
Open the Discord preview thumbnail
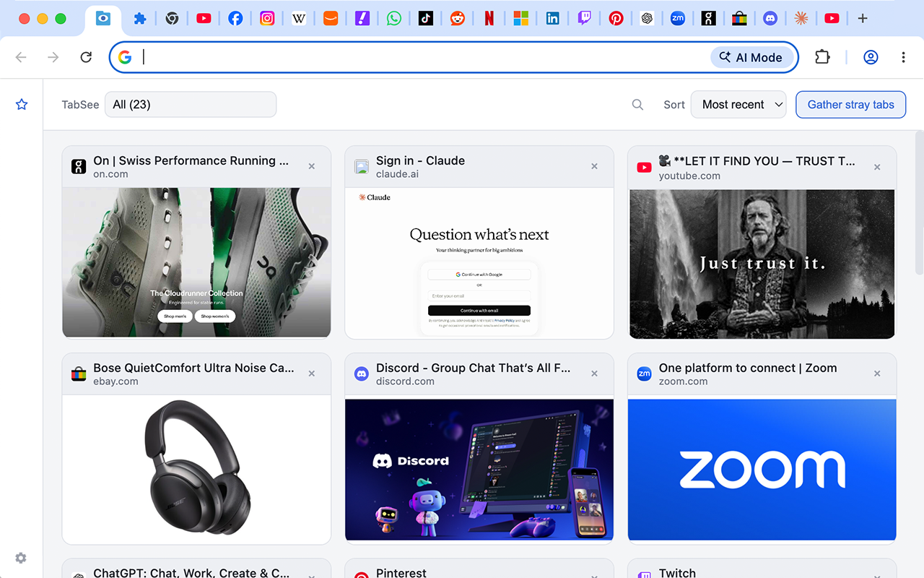(x=479, y=470)
